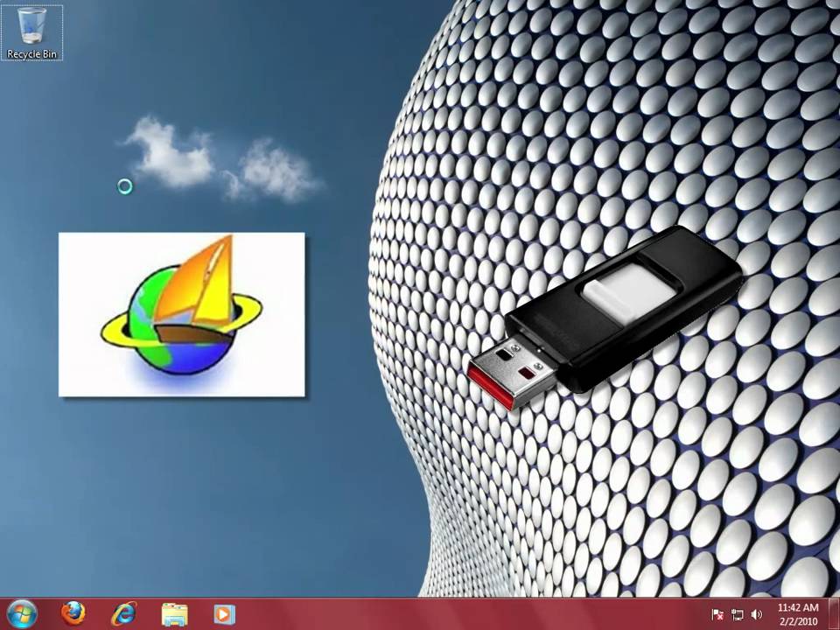Image resolution: width=840 pixels, height=630 pixels.
Task: Select the Recycle Bin desktop icon
Action: point(31,32)
